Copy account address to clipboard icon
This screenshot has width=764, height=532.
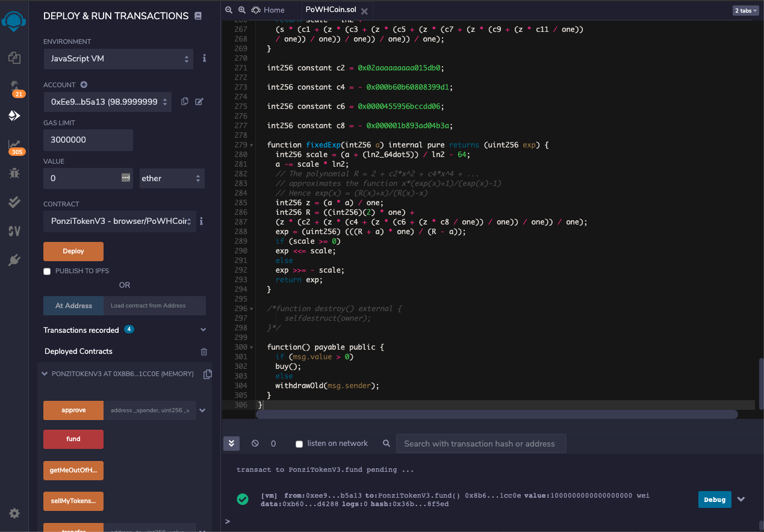[x=185, y=102]
